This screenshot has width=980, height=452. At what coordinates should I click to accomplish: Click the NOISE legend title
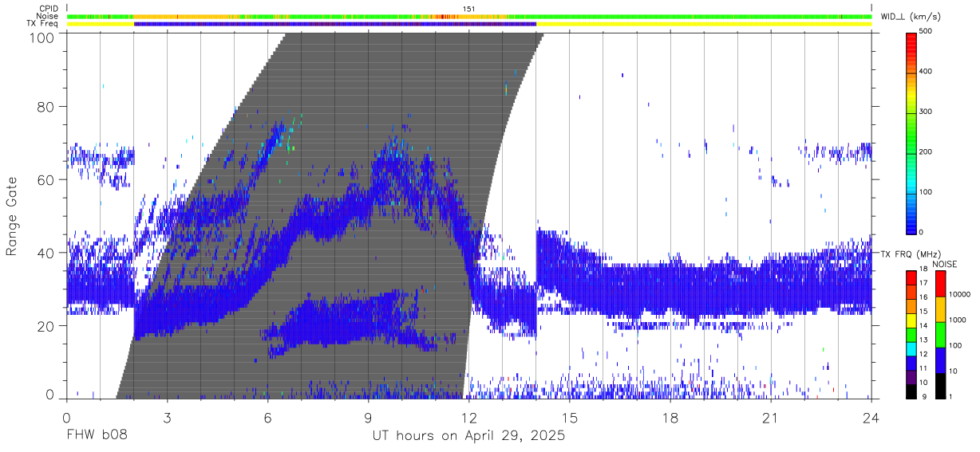tap(945, 265)
